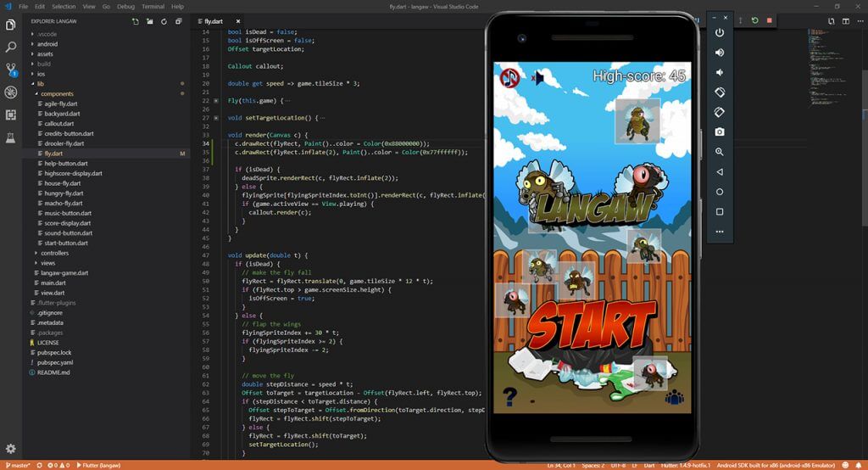Toggle the game sound speaker icon
Image resolution: width=868 pixels, height=470 pixels.
point(537,78)
